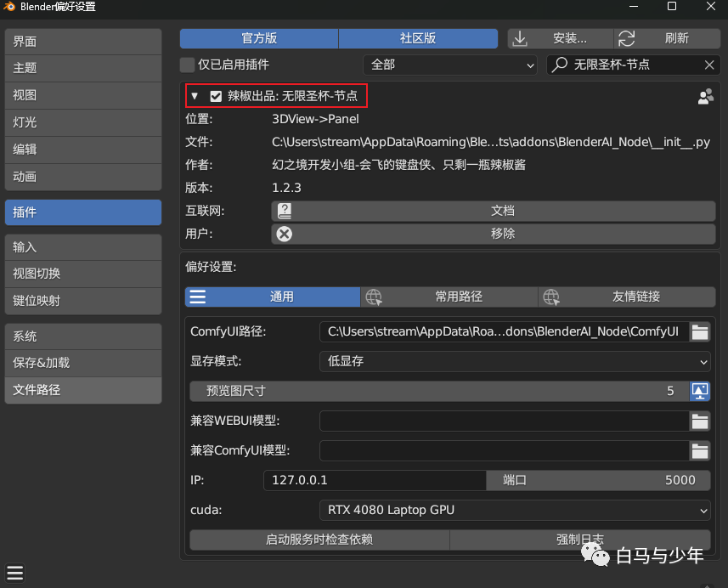Browse folder for ComfyUI路径
This screenshot has width=728, height=588.
[x=700, y=332]
